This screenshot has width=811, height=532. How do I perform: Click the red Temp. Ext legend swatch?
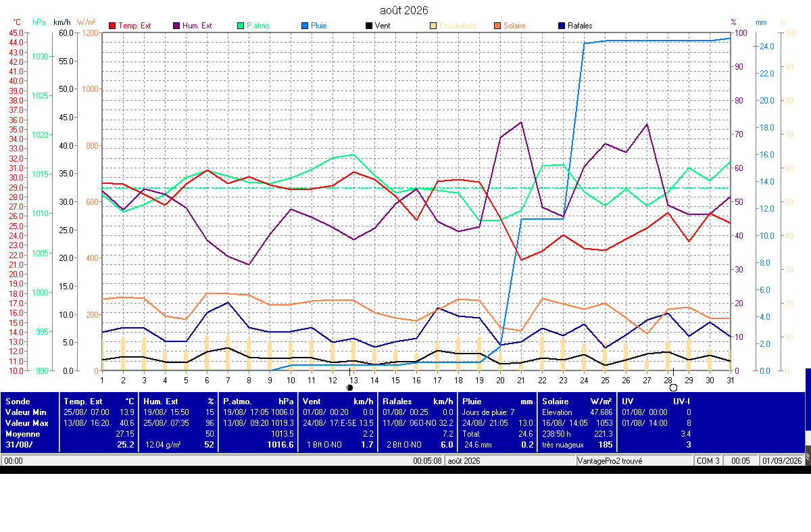tap(112, 26)
